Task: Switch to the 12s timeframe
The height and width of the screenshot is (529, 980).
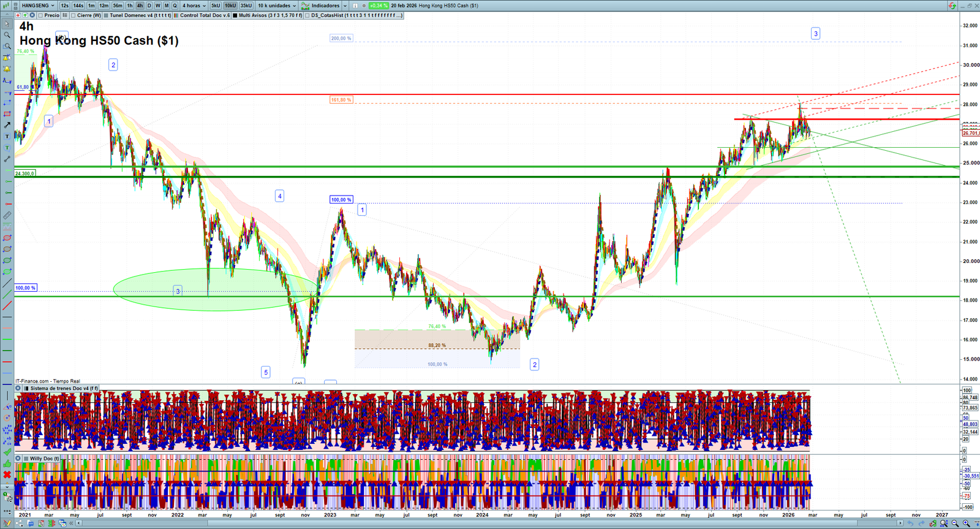Action: [65, 6]
